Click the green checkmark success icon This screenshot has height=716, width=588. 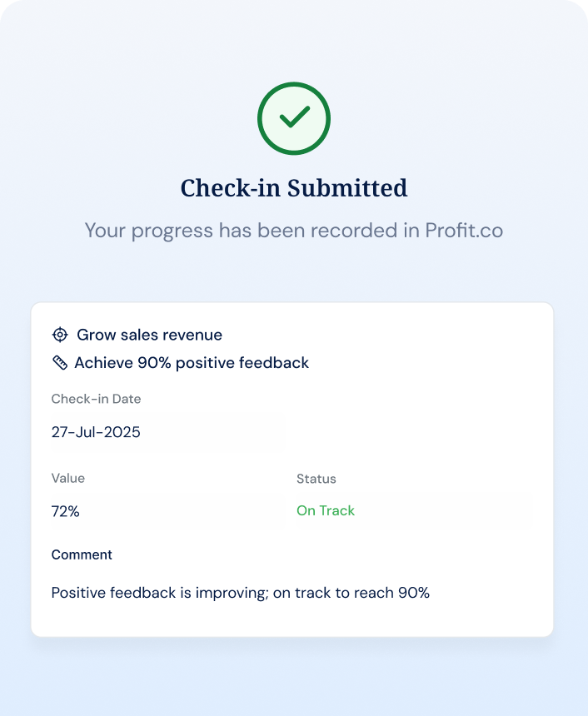tap(294, 118)
